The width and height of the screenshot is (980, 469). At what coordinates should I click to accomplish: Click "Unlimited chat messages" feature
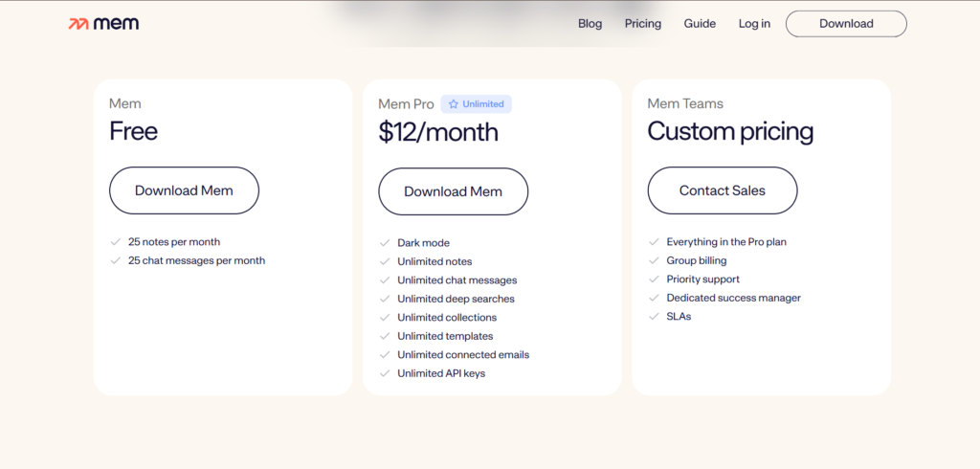click(x=457, y=280)
